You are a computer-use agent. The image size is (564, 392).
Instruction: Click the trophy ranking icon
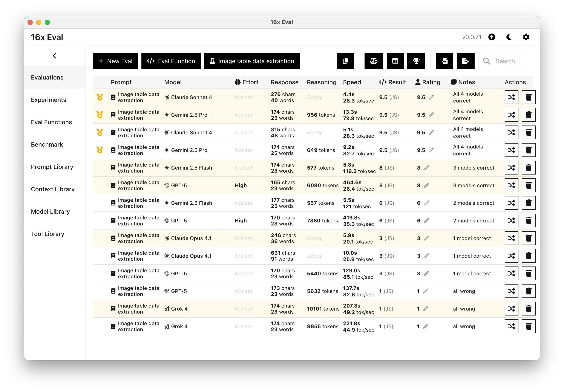[416, 61]
